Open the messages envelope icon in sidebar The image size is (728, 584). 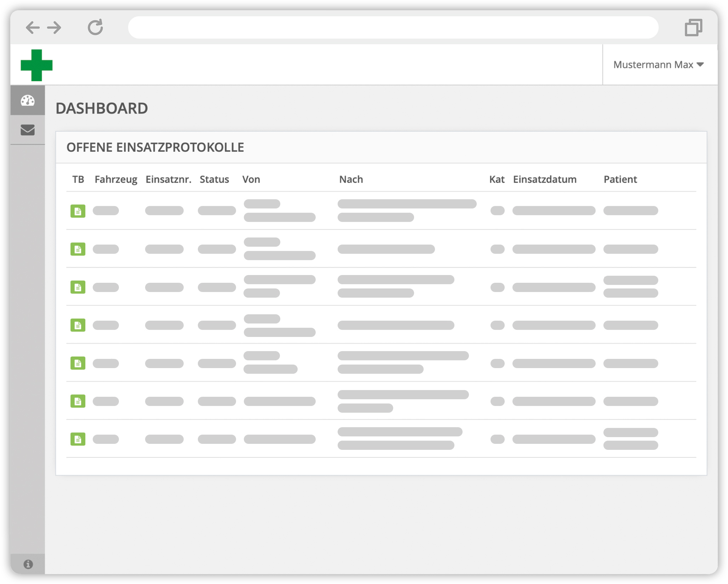pyautogui.click(x=28, y=129)
